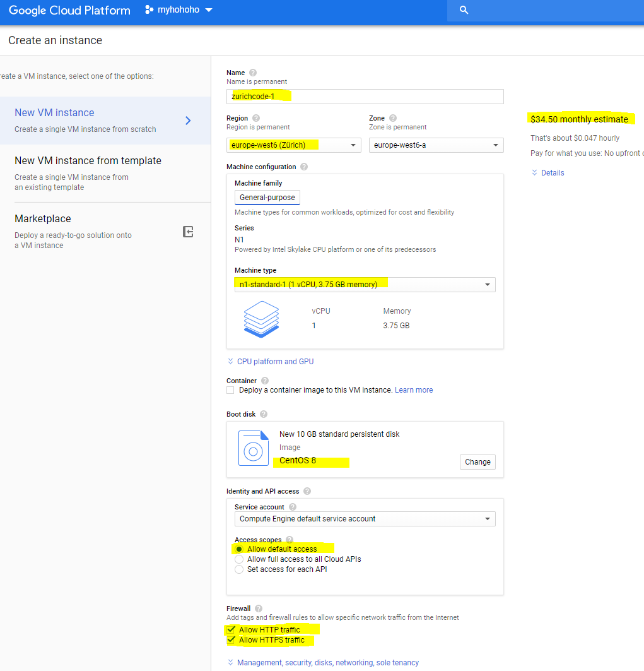
Task: Click the $34.50 monthly estimate text
Action: click(579, 119)
